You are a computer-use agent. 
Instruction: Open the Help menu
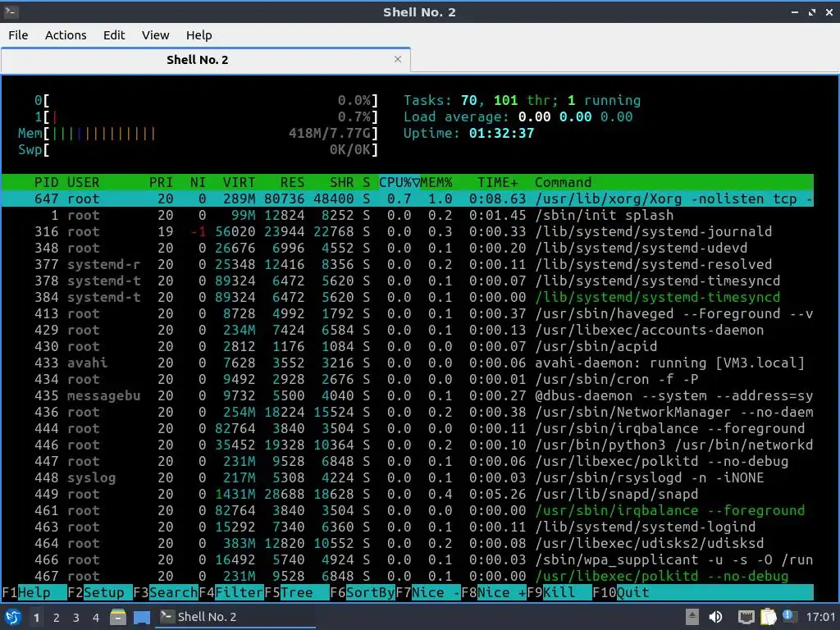click(x=199, y=35)
